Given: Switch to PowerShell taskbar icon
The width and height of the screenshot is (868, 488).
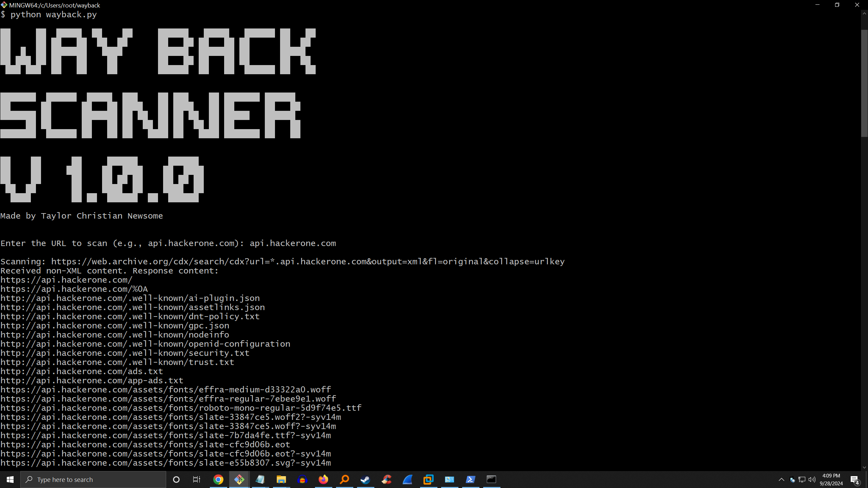Looking at the screenshot, I should coord(470,480).
